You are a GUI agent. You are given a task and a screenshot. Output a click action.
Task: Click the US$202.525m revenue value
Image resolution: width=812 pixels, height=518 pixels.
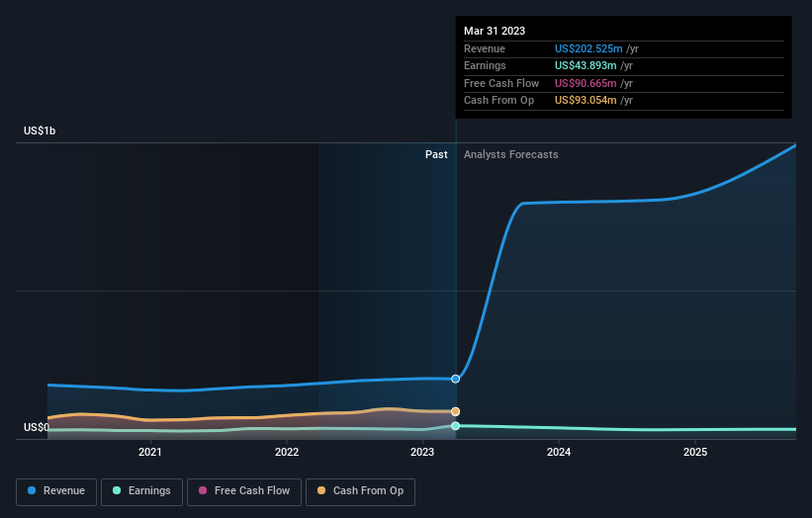coord(588,48)
